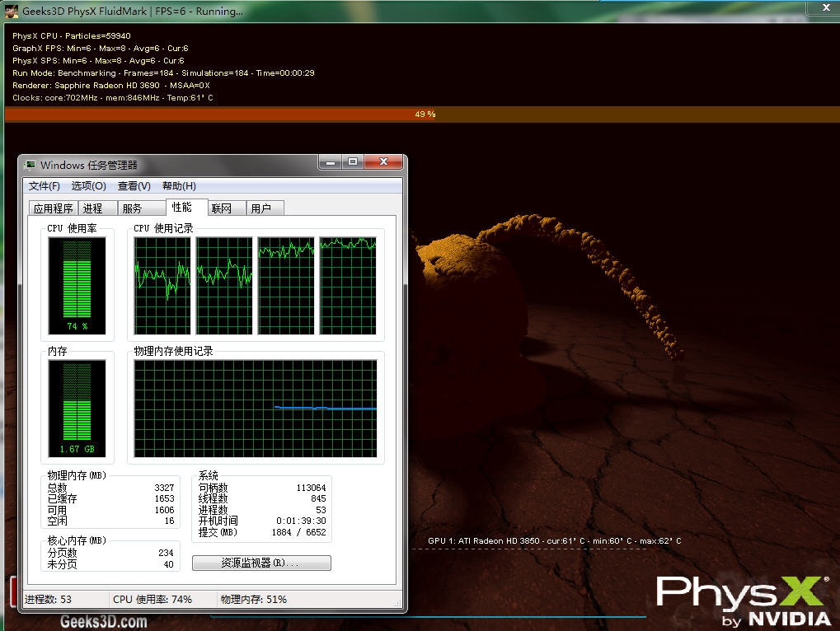Switch to the 进程 tab
Screen dimensions: 840x631
click(x=93, y=208)
